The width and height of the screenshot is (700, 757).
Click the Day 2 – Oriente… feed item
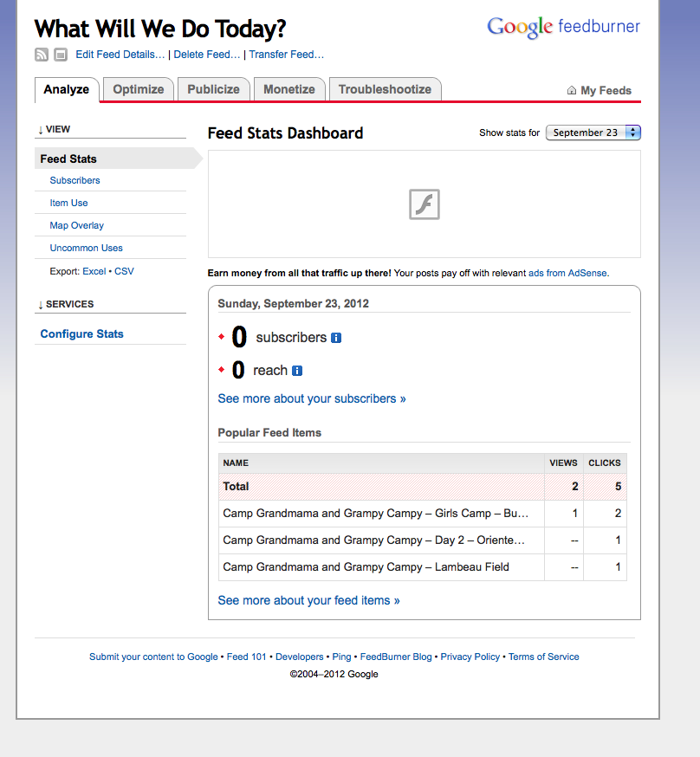[373, 540]
